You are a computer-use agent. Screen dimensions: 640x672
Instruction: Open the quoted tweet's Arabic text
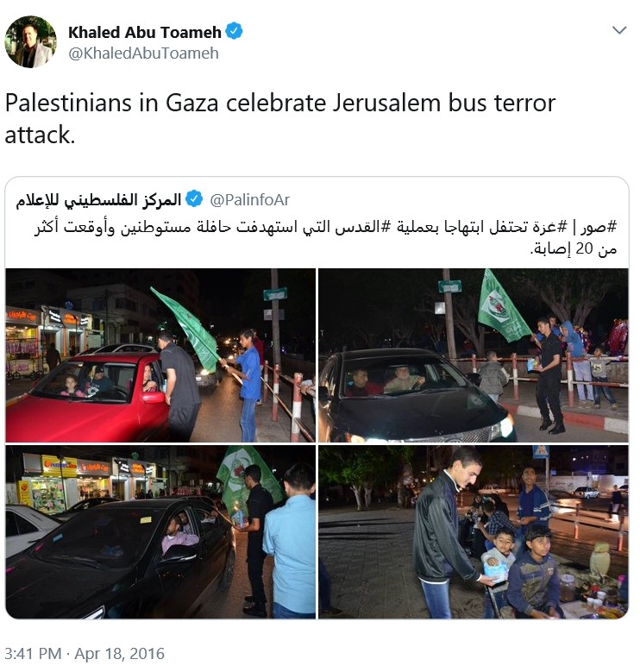click(x=325, y=237)
